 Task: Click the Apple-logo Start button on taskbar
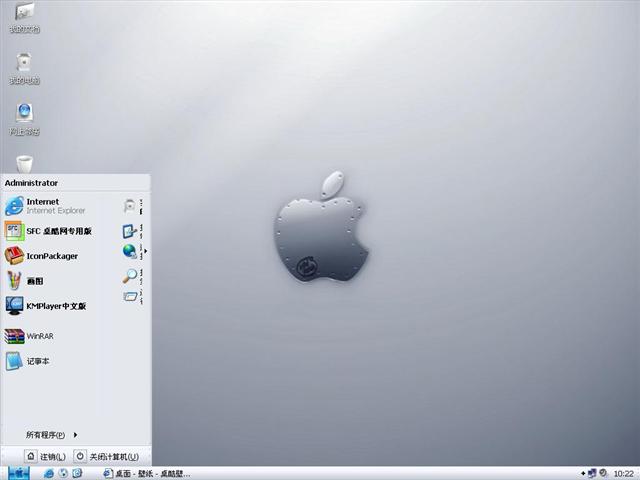pos(19,473)
